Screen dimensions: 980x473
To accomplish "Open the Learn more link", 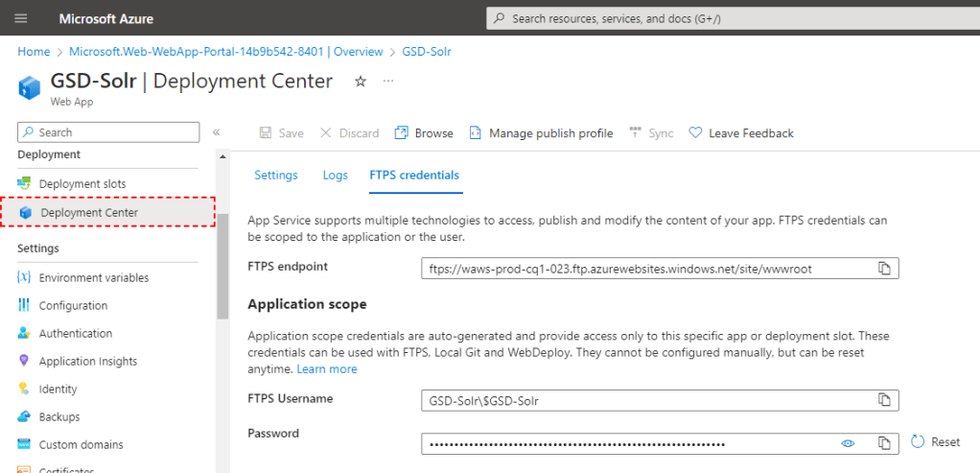I will click(326, 369).
